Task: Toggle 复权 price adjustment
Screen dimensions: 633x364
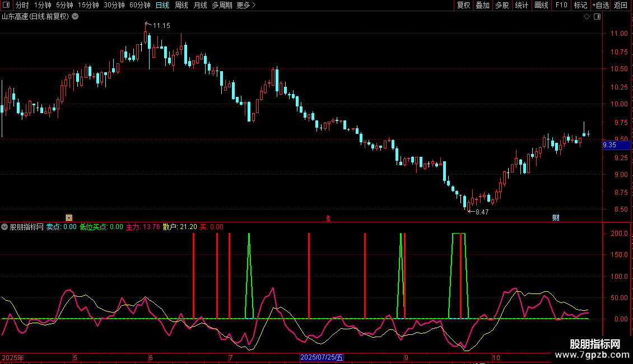Action: click(463, 5)
